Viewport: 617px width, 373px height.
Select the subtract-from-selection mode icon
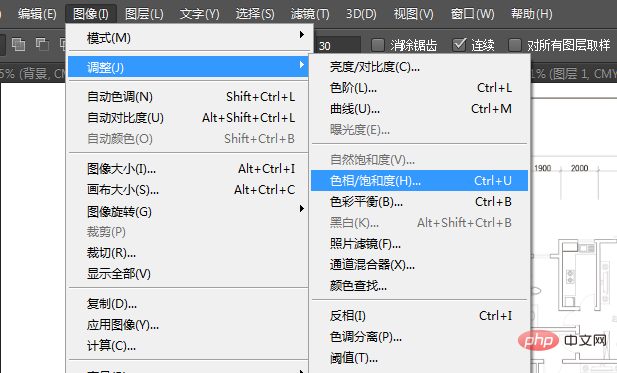[42, 44]
